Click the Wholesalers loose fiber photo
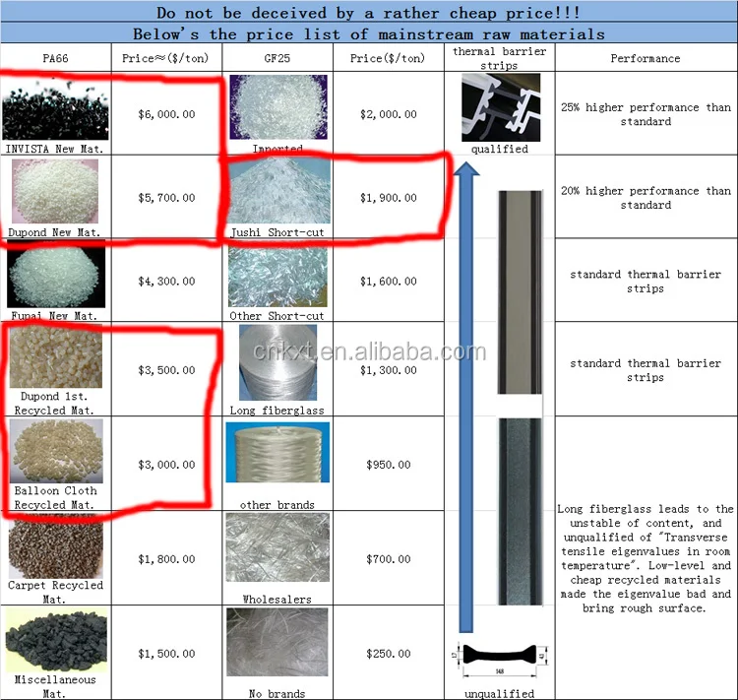The image size is (738, 700). (277, 546)
